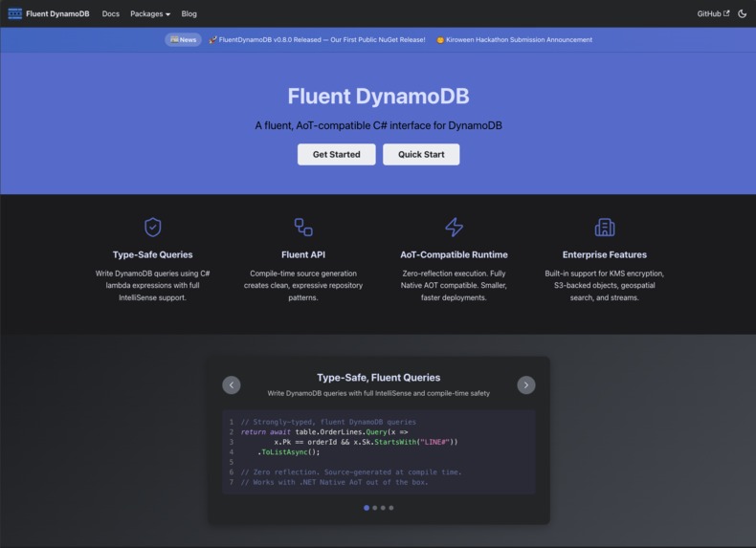Click the code line with StartsWith("LINE#")
Screen dimensions: 756x548
pos(366,442)
